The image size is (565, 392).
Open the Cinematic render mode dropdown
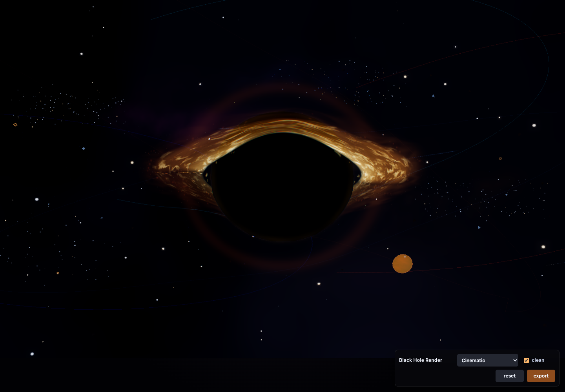pos(487,360)
